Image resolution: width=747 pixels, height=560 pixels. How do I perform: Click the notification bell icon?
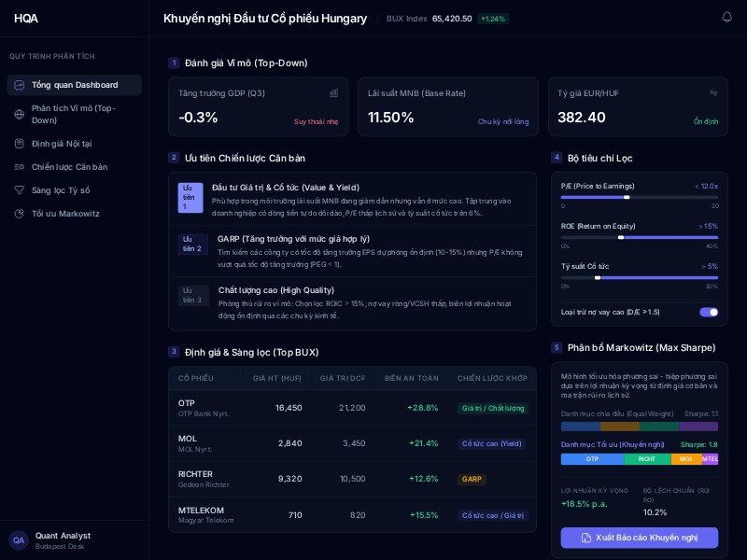[727, 18]
